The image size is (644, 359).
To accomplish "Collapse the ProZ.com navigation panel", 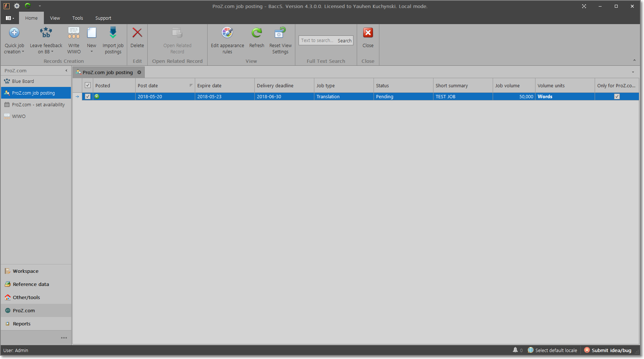I will 66,70.
